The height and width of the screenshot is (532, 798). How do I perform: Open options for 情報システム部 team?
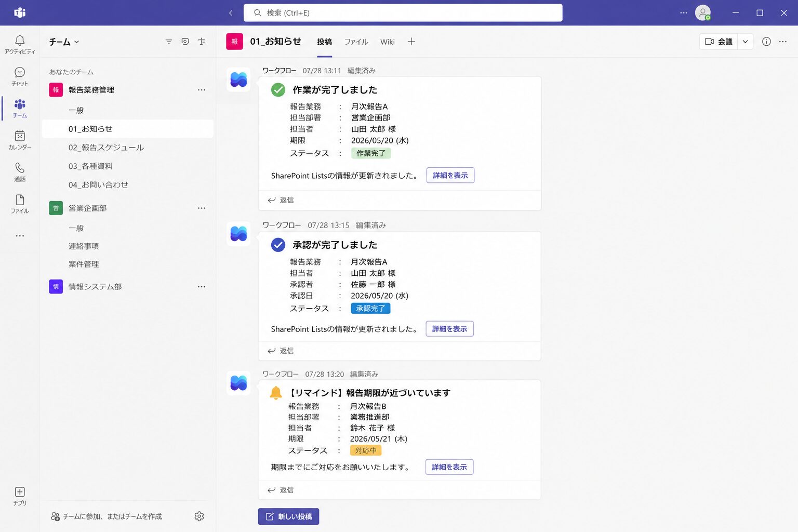(x=202, y=286)
